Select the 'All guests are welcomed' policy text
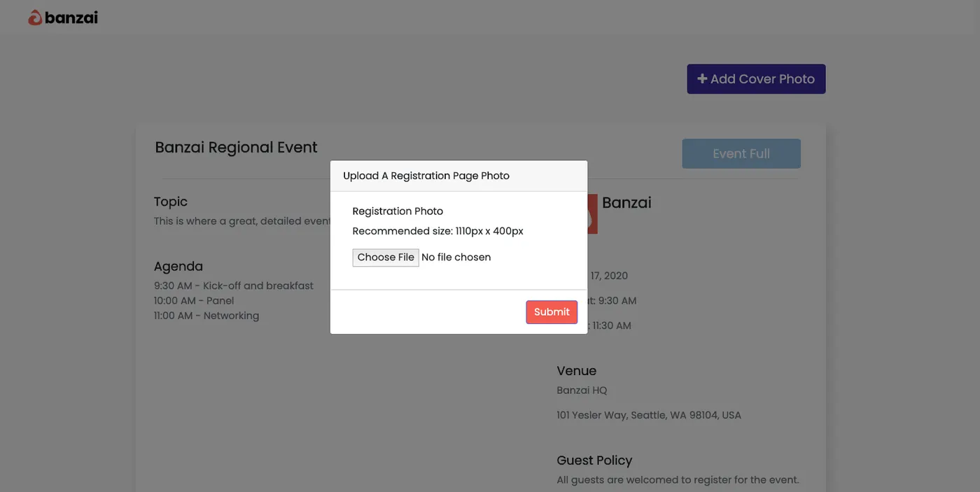 click(678, 480)
